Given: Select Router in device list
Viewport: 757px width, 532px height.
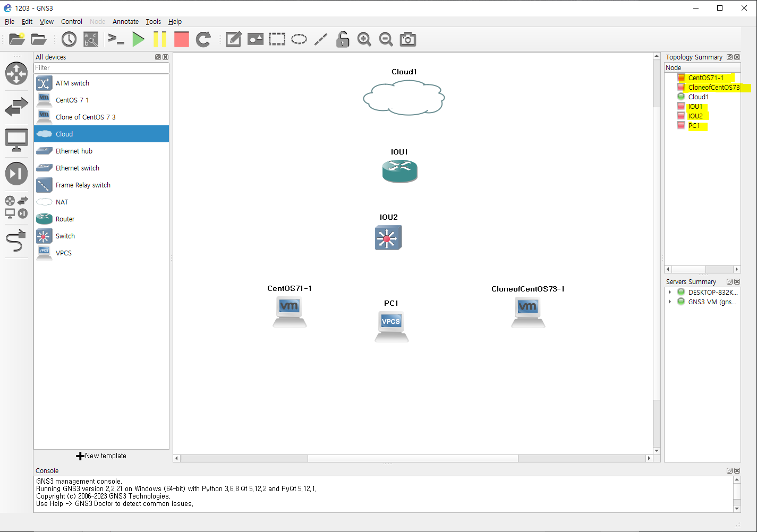Looking at the screenshot, I should click(101, 219).
